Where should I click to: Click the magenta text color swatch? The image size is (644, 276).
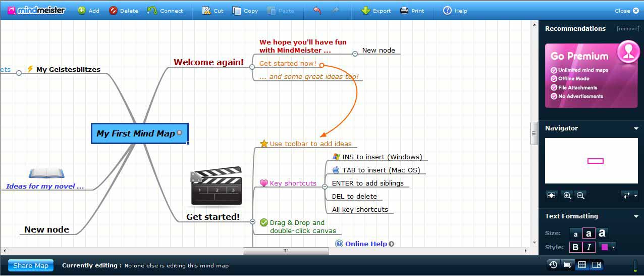pos(604,247)
